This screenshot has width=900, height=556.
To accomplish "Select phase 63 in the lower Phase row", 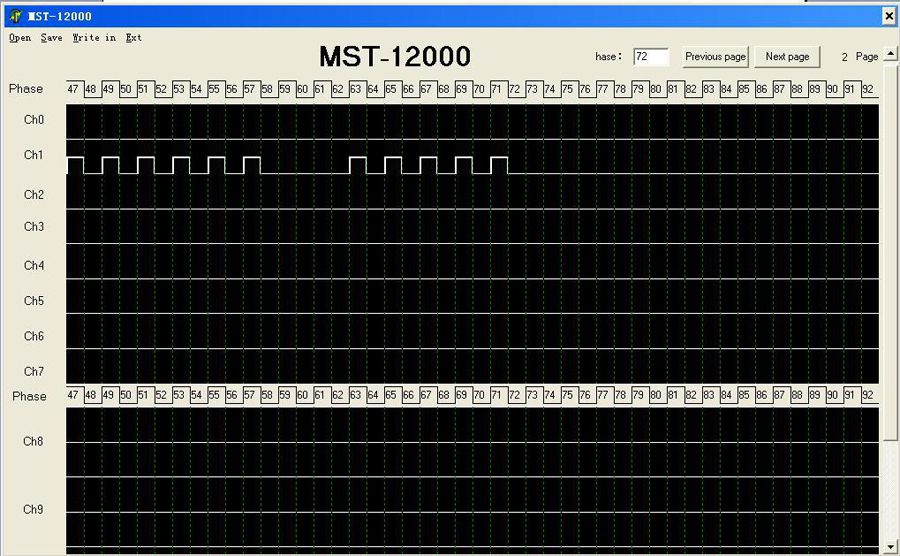I will (x=355, y=395).
